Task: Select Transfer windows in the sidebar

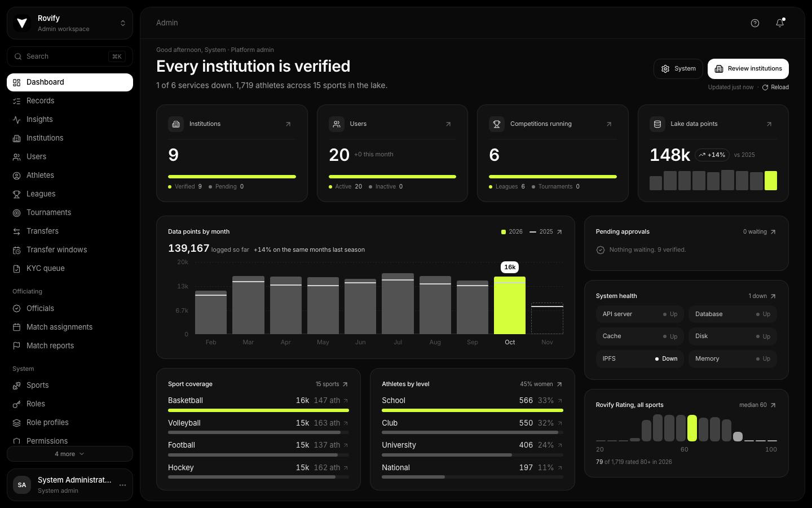Action: tap(70, 250)
